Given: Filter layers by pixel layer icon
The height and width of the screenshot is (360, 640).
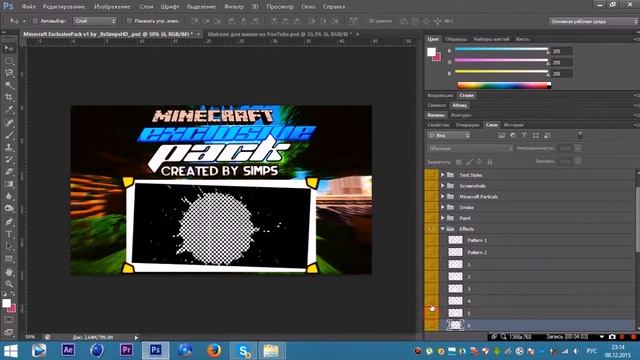Looking at the screenshot, I should [x=502, y=135].
